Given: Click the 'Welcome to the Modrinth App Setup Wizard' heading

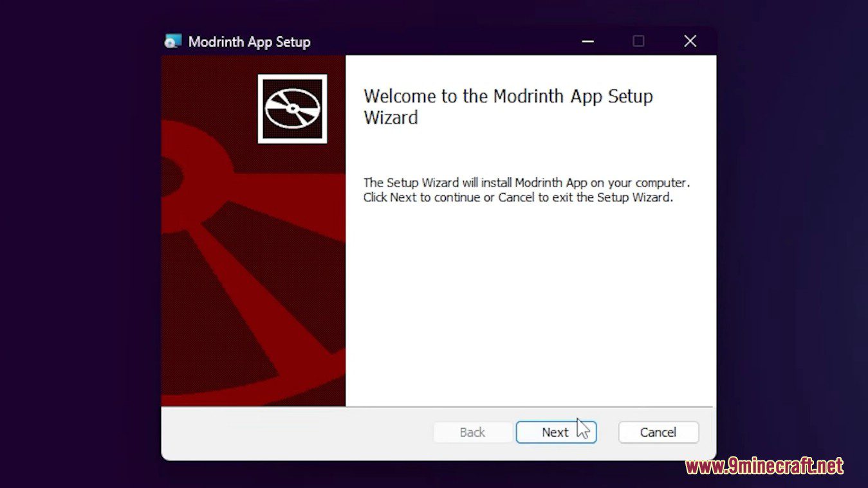Looking at the screenshot, I should click(x=508, y=107).
